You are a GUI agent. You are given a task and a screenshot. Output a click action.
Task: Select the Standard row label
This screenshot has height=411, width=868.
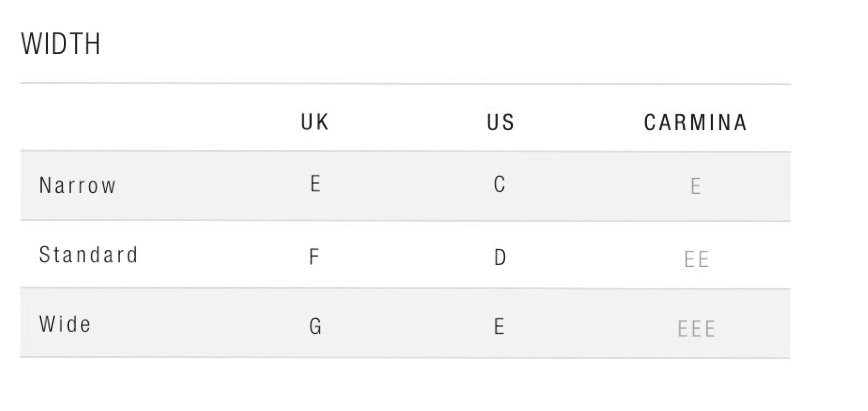88,254
